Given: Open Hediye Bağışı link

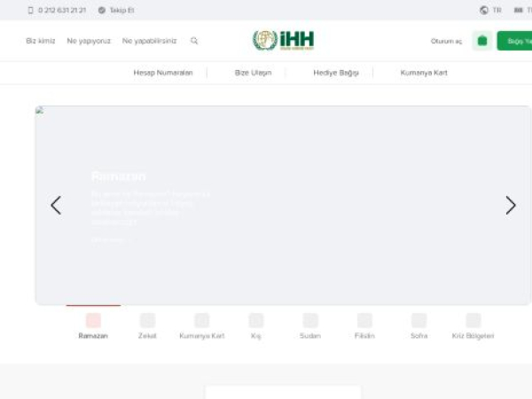Looking at the screenshot, I should [336, 73].
